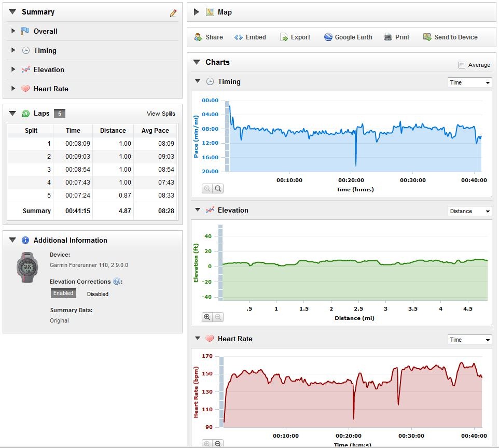
Task: Enable the Average checkbox in Charts
Action: (x=462, y=65)
